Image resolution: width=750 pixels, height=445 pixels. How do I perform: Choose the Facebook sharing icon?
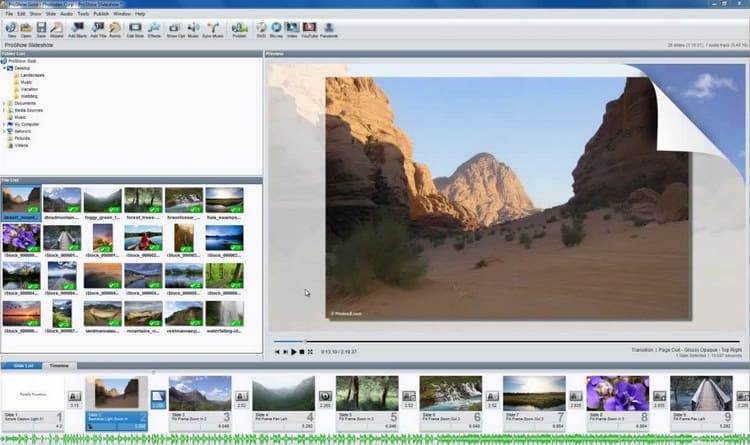[x=328, y=30]
